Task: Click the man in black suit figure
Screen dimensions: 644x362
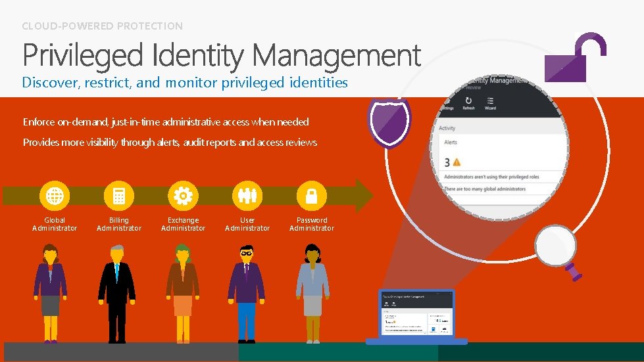Action: coord(116,294)
